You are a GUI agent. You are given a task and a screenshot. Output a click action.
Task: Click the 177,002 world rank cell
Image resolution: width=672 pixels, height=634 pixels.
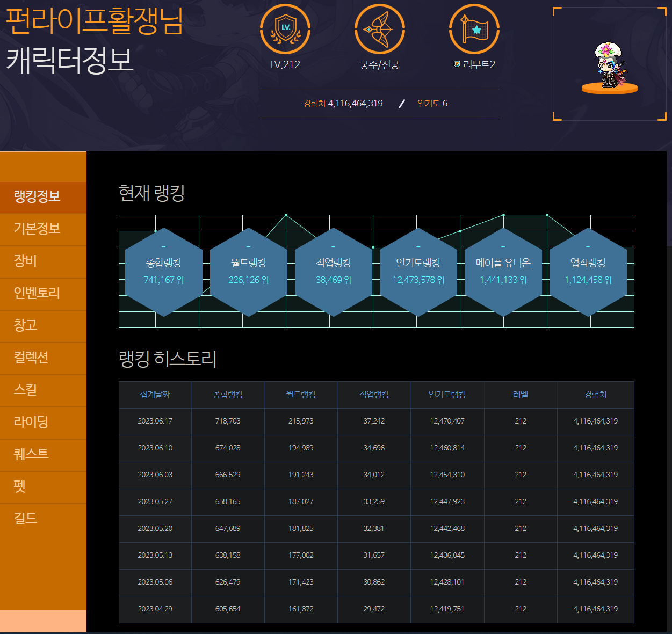point(301,556)
